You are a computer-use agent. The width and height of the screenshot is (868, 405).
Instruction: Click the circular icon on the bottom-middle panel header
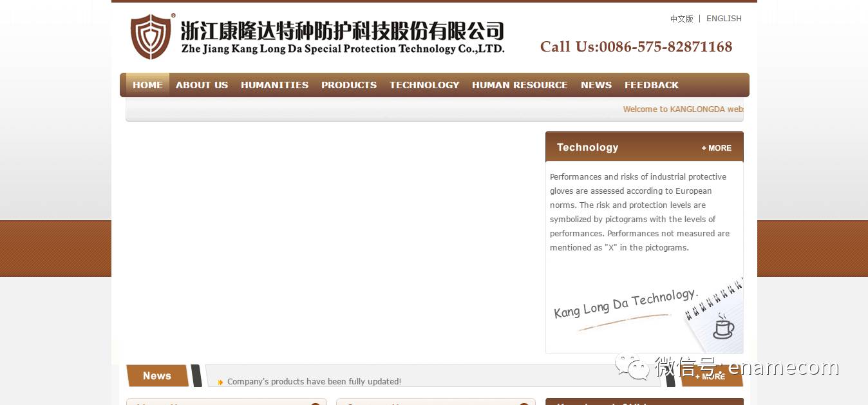point(524,404)
